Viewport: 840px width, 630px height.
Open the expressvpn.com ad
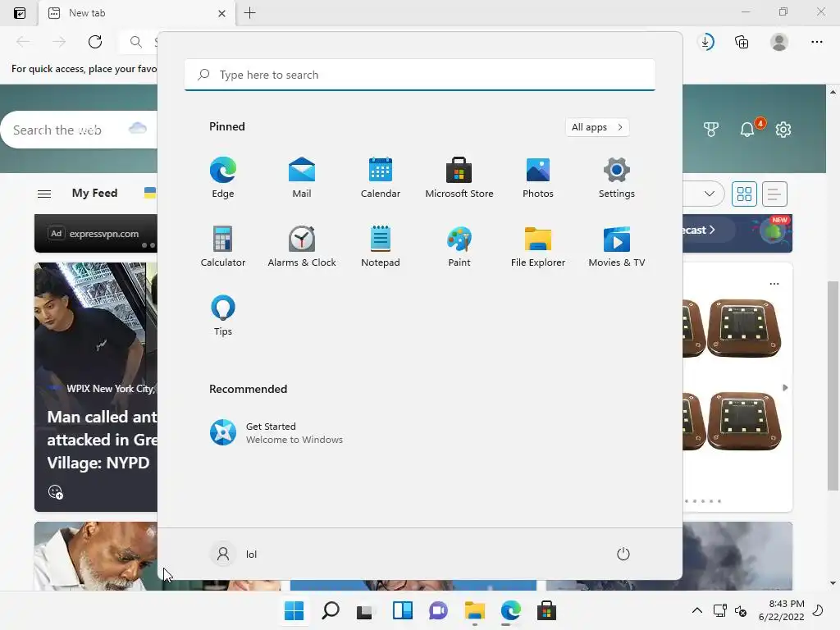96,234
